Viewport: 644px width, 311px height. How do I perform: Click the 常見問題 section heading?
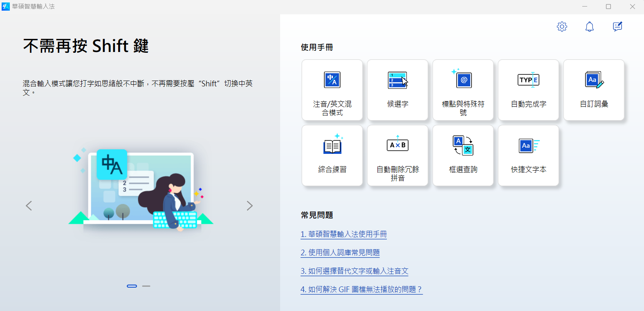317,215
